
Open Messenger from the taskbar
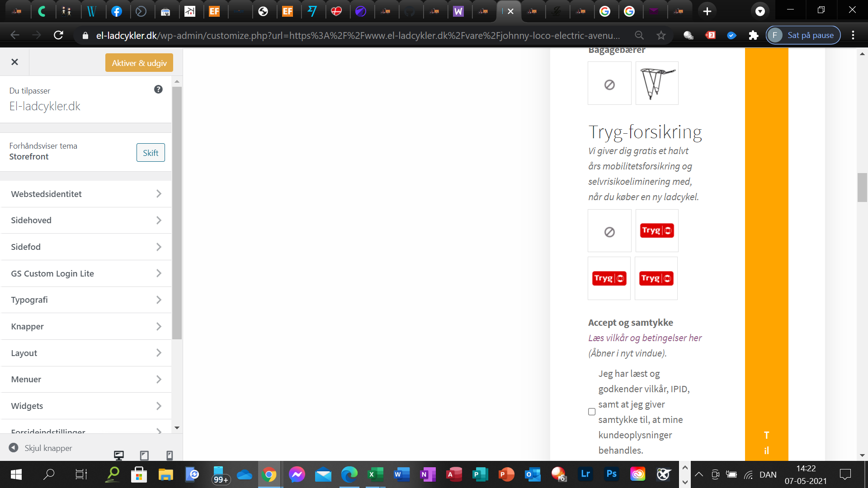297,474
